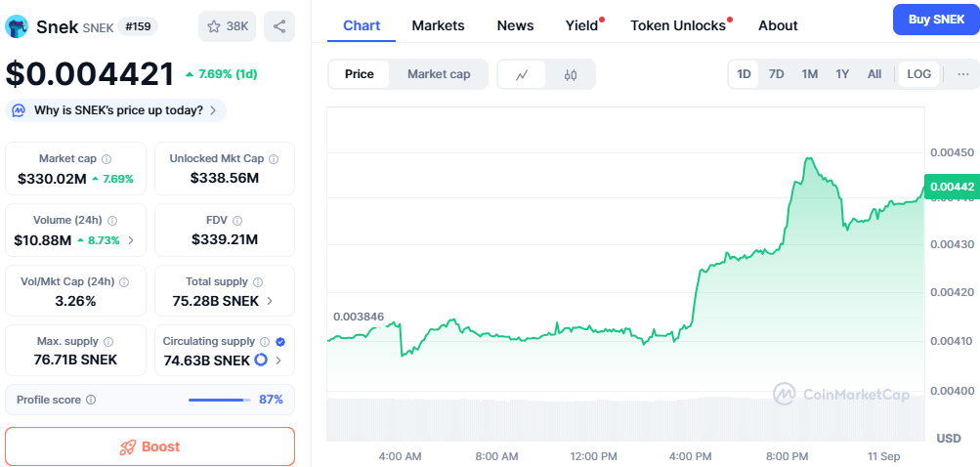Screen dimensions: 980x467
Task: Toggle the LOG scale button
Action: tap(918, 74)
